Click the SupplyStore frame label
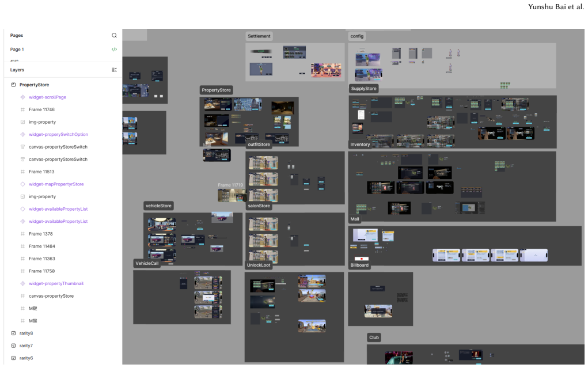588x368 pixels. [x=363, y=89]
